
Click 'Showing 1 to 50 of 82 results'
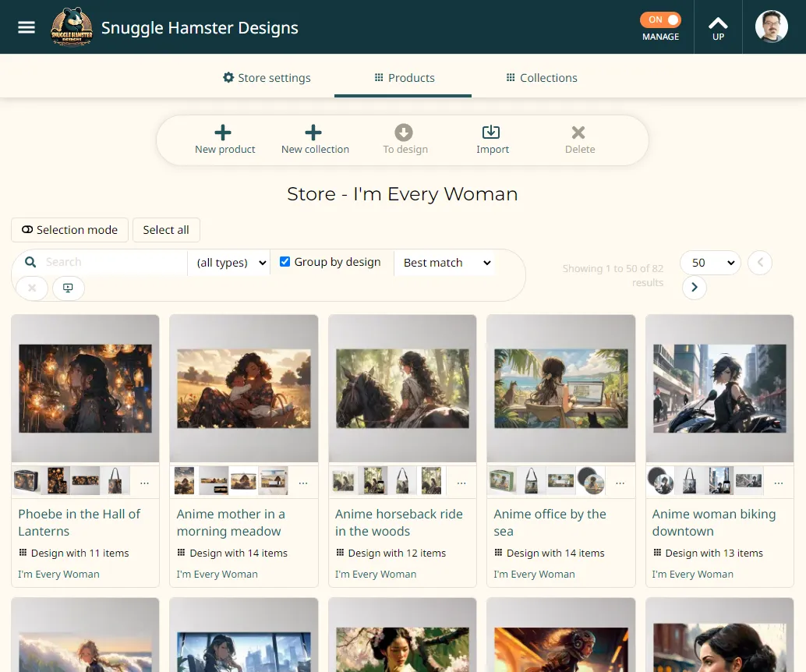coord(613,276)
